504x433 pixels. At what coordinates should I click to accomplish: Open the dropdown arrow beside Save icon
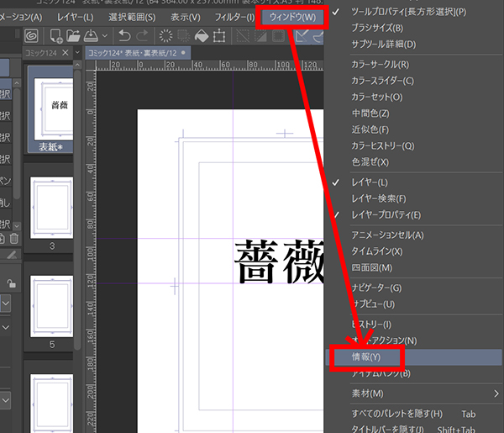coord(103,35)
